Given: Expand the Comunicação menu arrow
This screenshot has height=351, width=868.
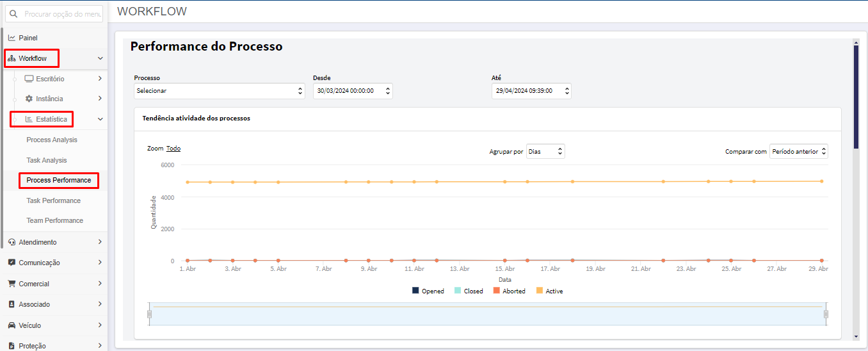Looking at the screenshot, I should (x=100, y=263).
